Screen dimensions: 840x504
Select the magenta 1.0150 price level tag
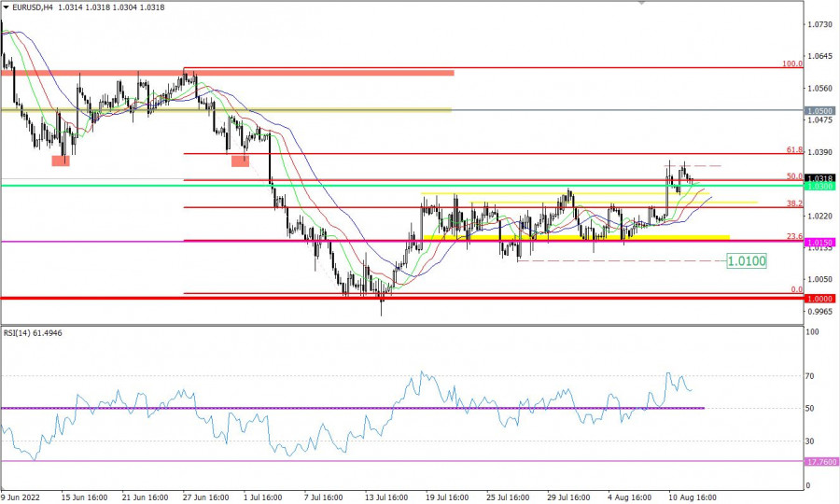click(819, 242)
